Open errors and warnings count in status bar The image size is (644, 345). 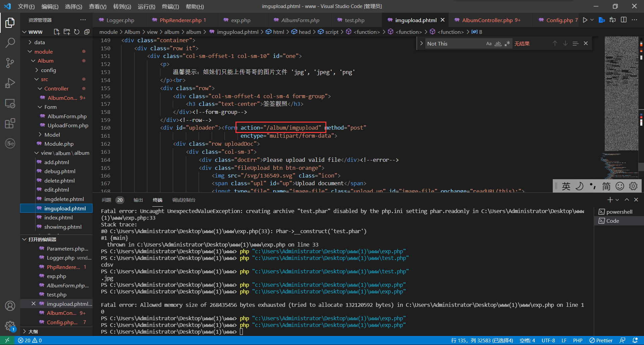coord(30,340)
